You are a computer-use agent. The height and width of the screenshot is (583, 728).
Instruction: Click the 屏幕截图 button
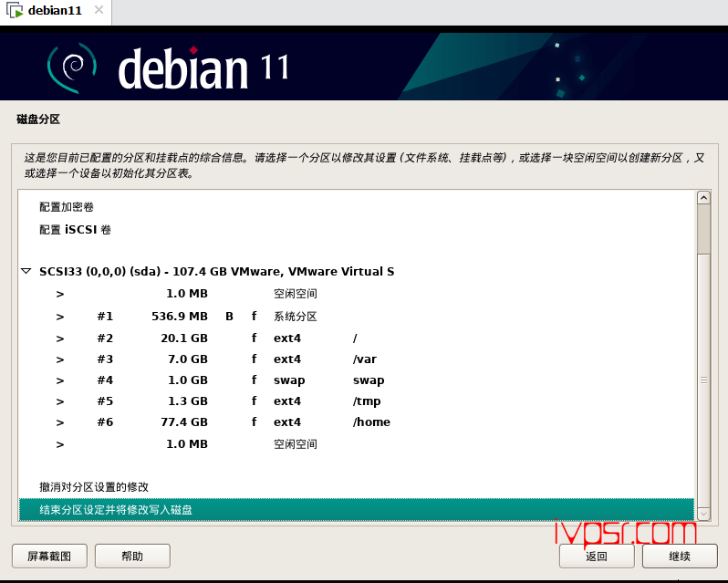[x=49, y=556]
